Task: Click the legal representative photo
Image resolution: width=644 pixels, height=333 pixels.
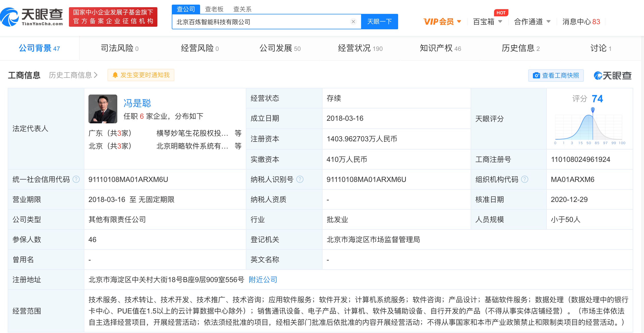Action: click(103, 109)
